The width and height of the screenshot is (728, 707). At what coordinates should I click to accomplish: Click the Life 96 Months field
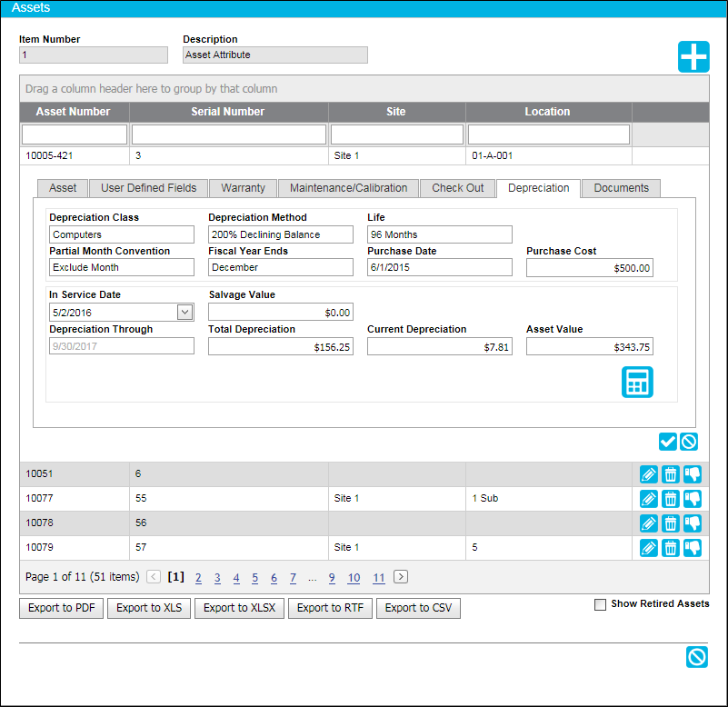click(440, 234)
